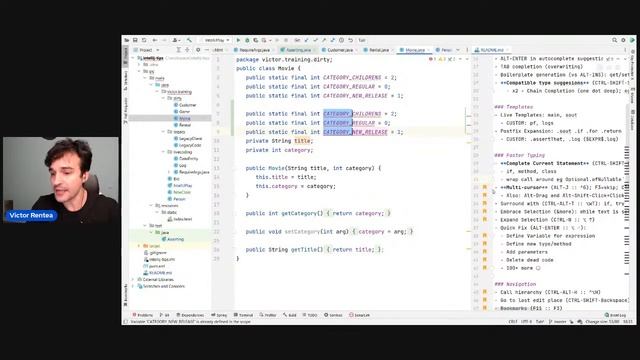Click the green Run button
640x360 pixels.
click(x=238, y=40)
